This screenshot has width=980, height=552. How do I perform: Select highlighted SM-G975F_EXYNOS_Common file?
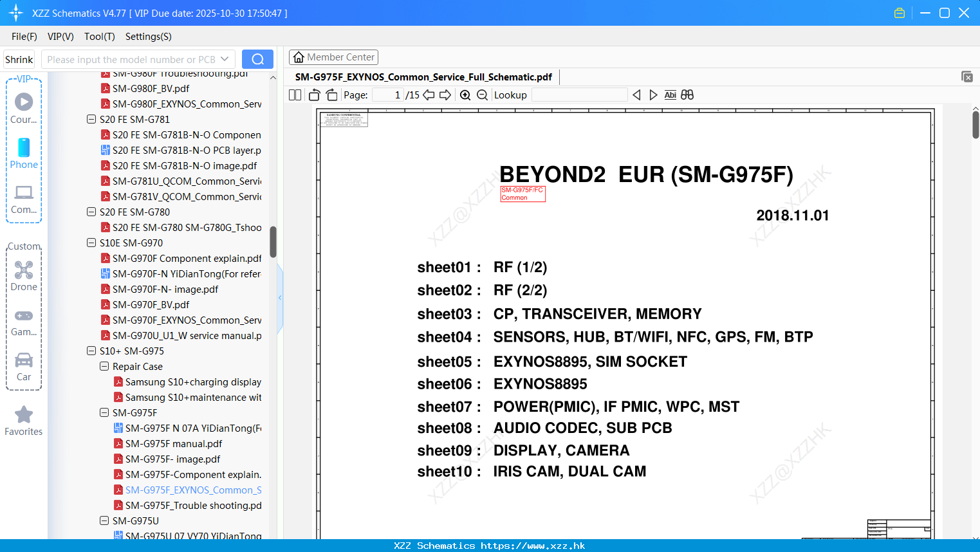pos(187,490)
